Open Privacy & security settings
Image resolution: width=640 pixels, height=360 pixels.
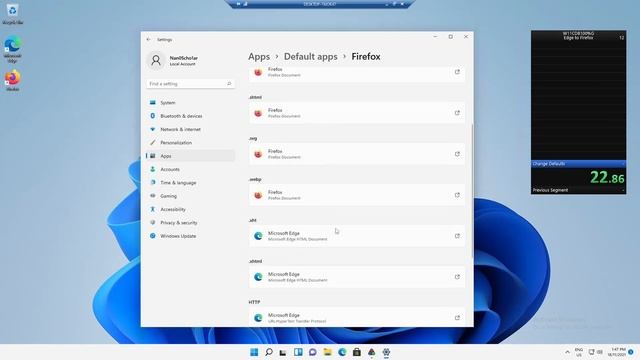click(x=190, y=222)
